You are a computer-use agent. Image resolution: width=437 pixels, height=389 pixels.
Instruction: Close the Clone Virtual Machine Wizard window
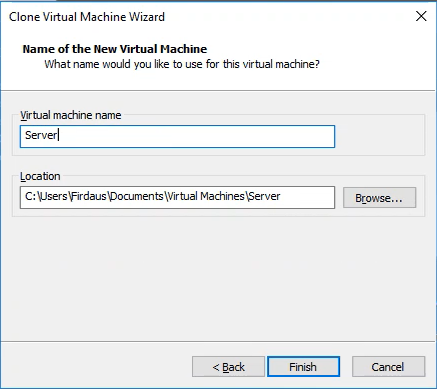(x=421, y=16)
